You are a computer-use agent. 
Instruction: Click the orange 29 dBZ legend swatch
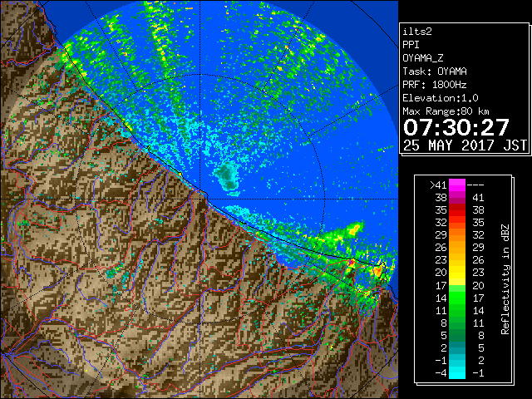click(x=457, y=234)
